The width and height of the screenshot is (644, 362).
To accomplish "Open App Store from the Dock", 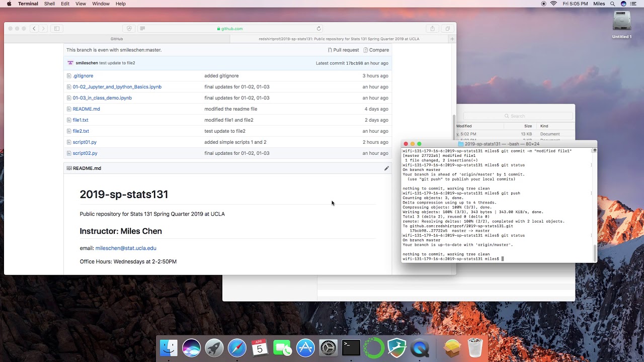I will pos(305,347).
